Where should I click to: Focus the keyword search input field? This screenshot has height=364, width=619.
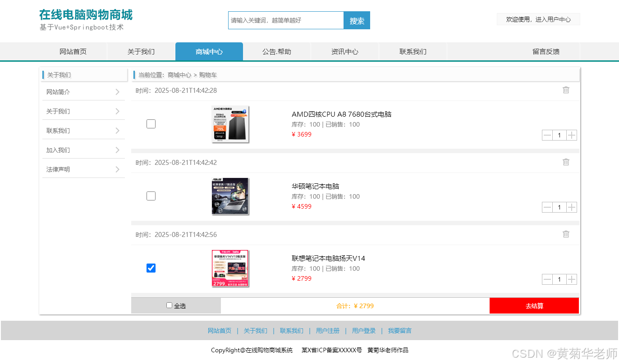click(286, 20)
